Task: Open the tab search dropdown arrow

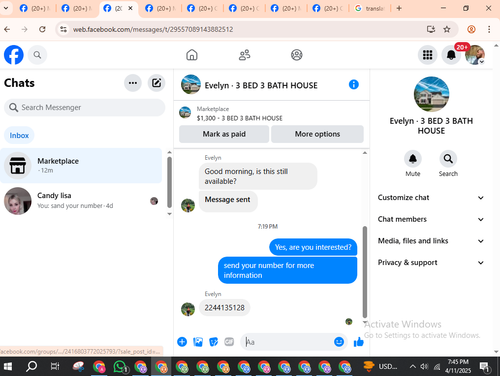Action: [x=6, y=8]
